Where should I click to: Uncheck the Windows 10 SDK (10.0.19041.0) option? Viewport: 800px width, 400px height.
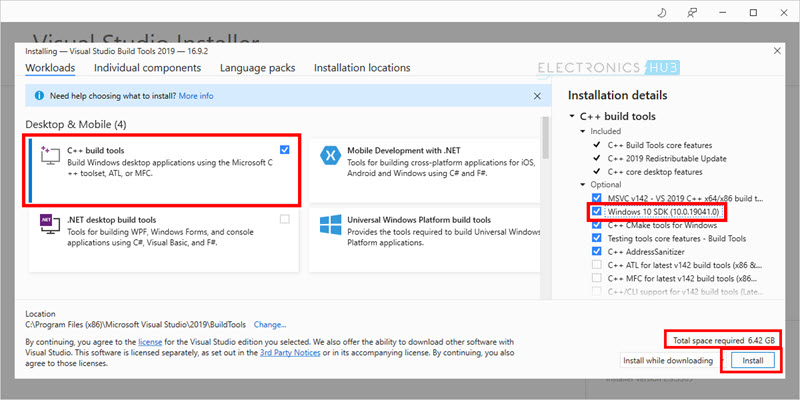(x=597, y=212)
